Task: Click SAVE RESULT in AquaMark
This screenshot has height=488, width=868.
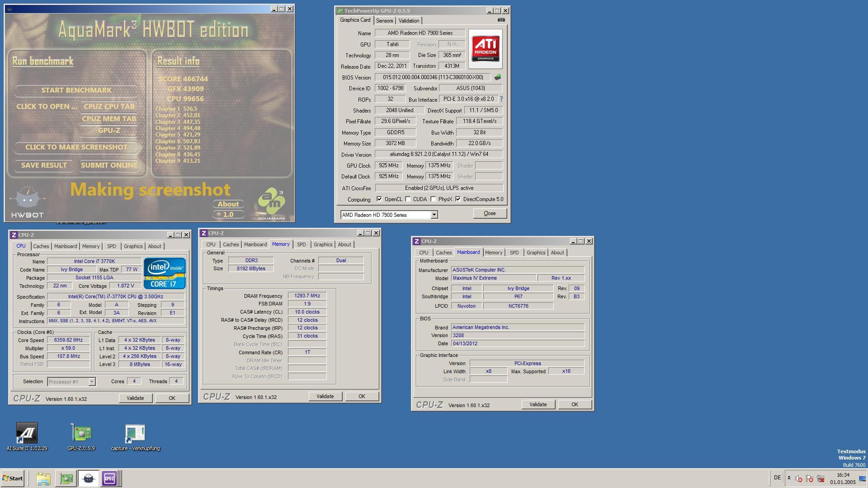Action: point(44,165)
